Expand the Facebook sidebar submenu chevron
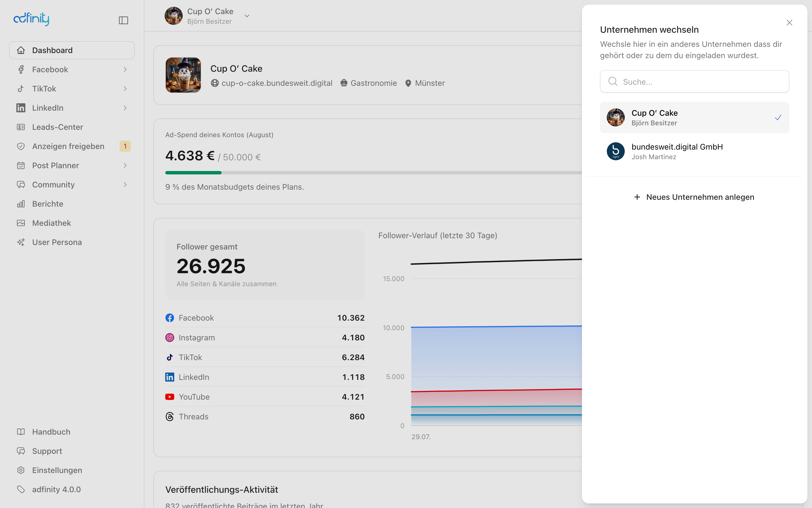This screenshot has width=812, height=508. click(125, 69)
